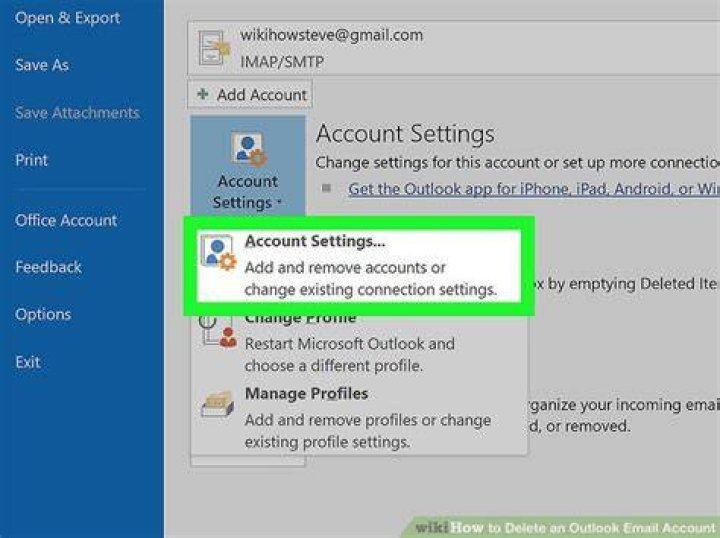Click the mail account icon beside wikihowsteve@gmail.com
The image size is (720, 538).
click(x=214, y=48)
